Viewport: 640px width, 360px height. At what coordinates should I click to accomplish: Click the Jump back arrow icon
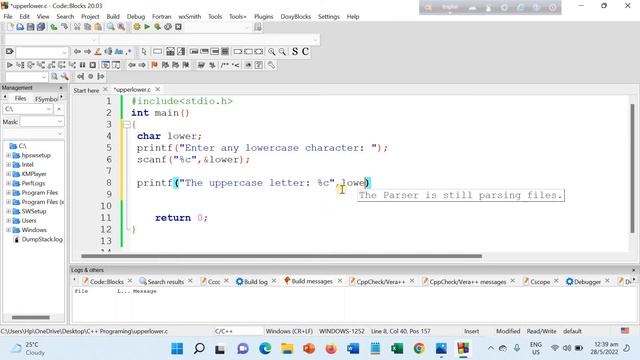coord(132,65)
